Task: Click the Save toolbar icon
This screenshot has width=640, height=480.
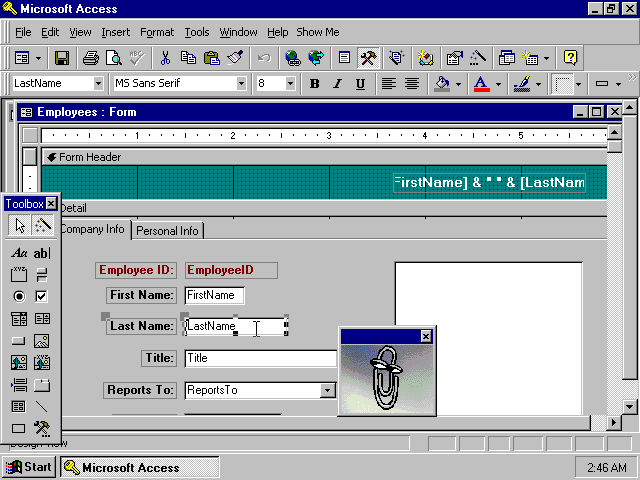Action: coord(62,58)
